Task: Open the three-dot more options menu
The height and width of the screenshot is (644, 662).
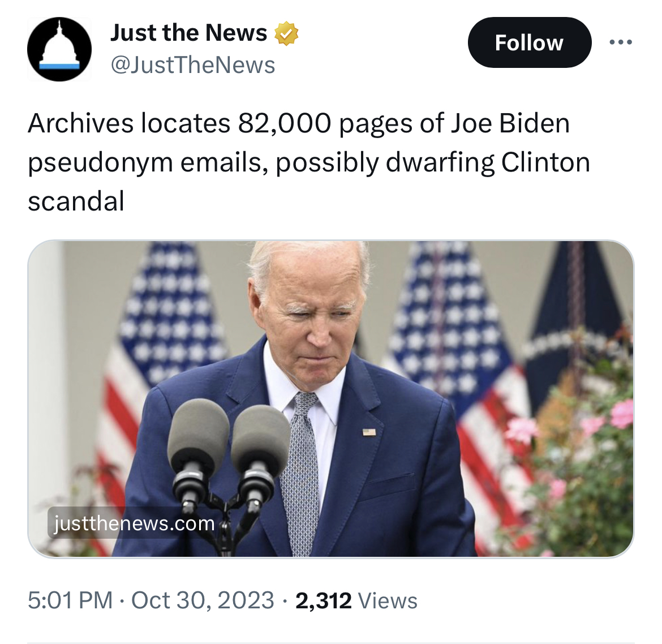Action: 621,42
